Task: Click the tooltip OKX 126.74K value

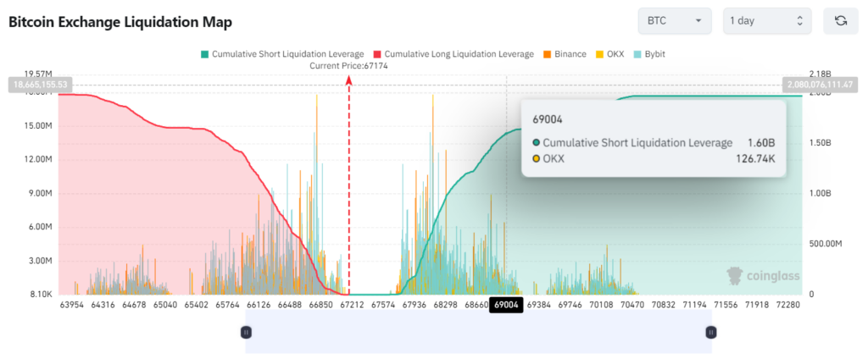Action: [x=755, y=159]
